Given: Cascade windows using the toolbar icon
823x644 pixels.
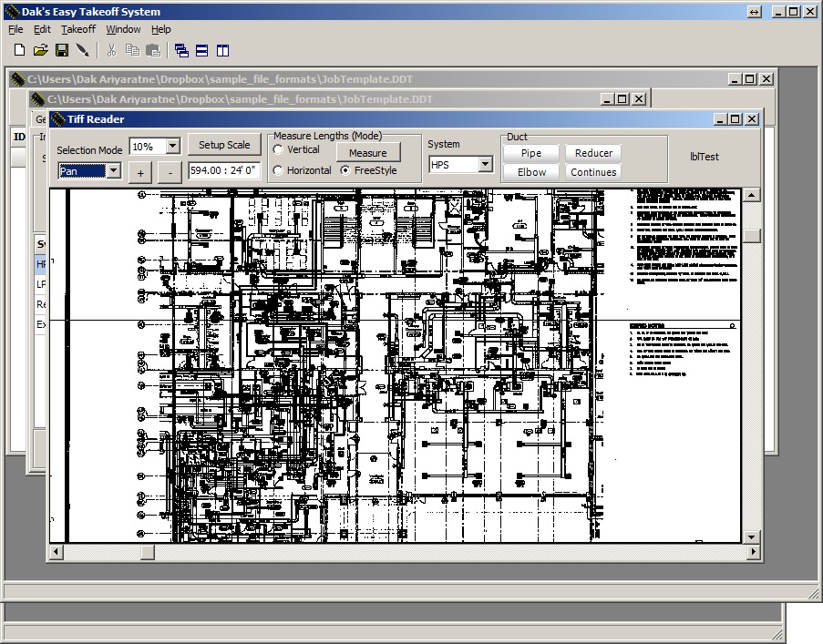Looking at the screenshot, I should pyautogui.click(x=181, y=50).
